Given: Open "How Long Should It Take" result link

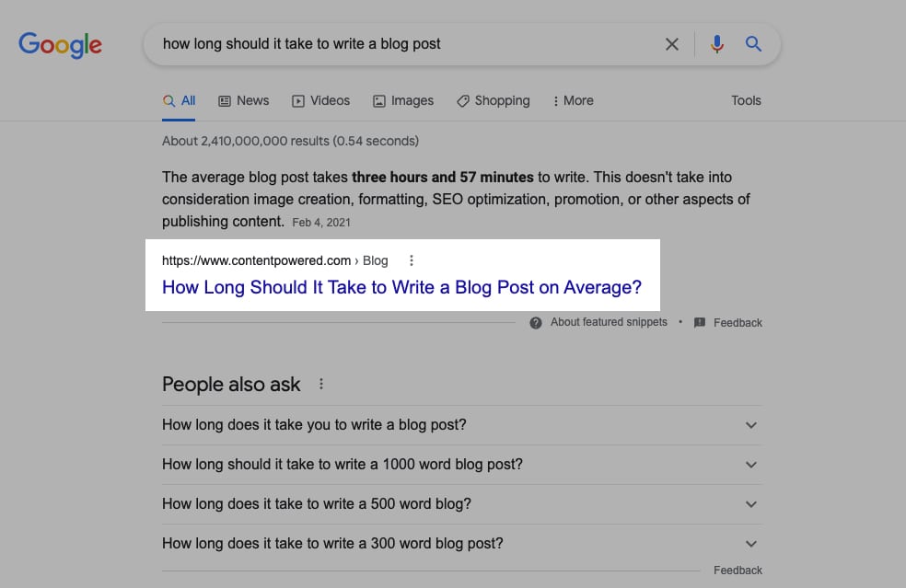Looking at the screenshot, I should [401, 287].
